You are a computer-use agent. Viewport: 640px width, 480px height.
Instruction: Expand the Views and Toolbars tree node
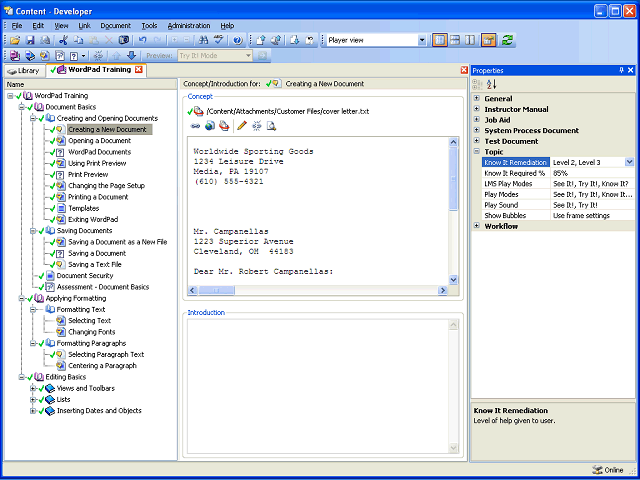coord(32,388)
